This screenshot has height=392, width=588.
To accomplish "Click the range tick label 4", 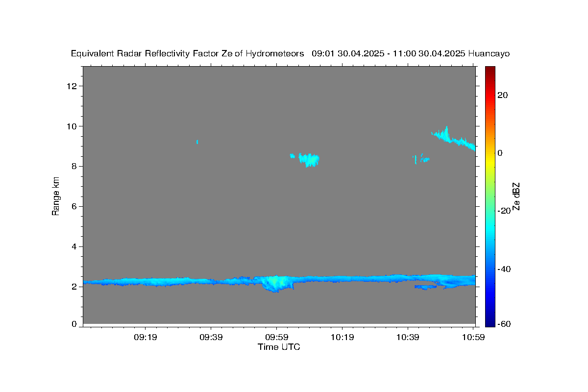I will (x=74, y=246).
